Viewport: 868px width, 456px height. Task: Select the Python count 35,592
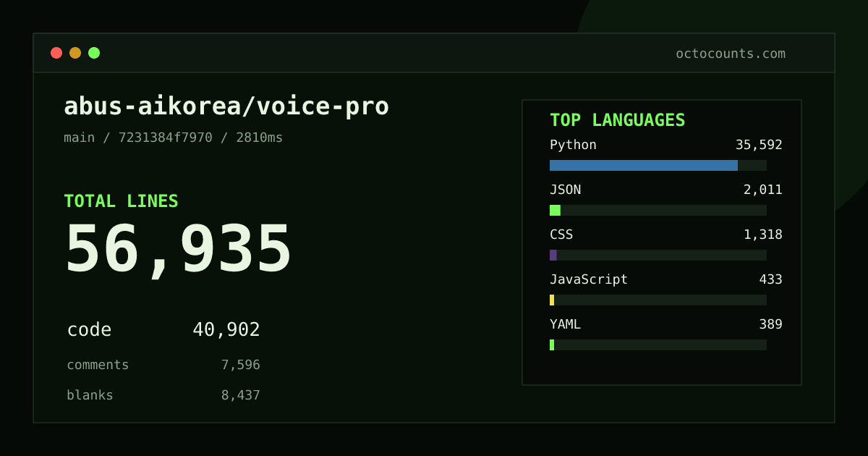(x=759, y=145)
